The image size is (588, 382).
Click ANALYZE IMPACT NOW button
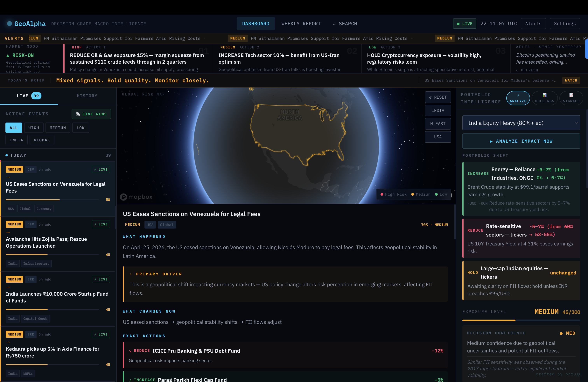(x=521, y=141)
